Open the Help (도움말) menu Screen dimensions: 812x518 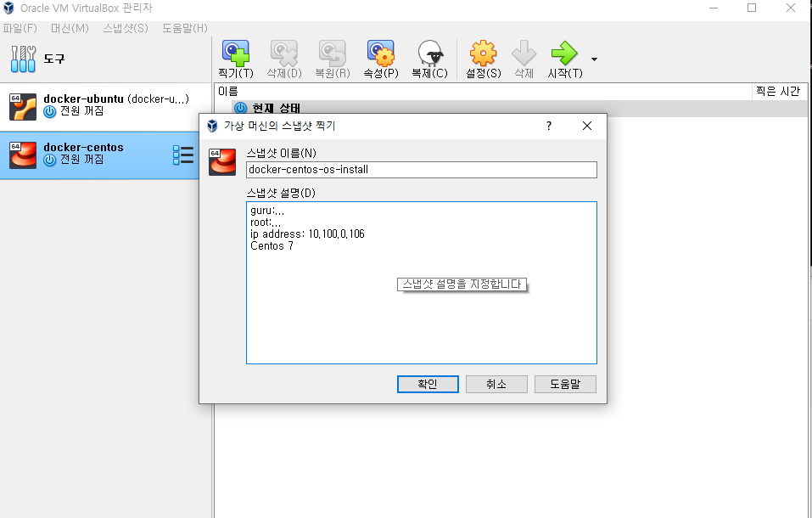[185, 28]
